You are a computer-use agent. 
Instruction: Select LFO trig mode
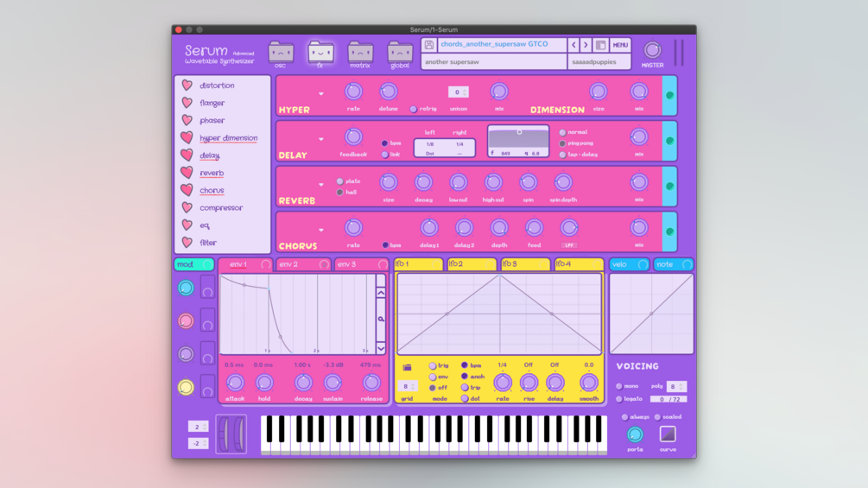[x=433, y=365]
